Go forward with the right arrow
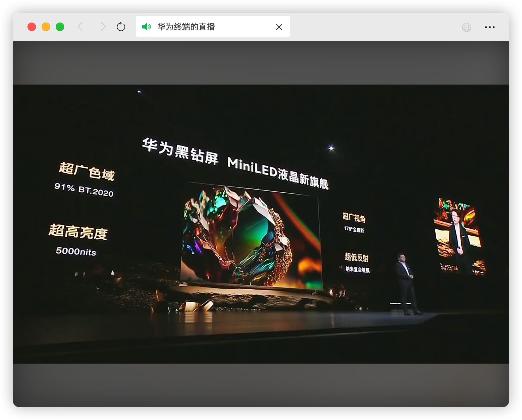The image size is (522, 420). coord(103,27)
